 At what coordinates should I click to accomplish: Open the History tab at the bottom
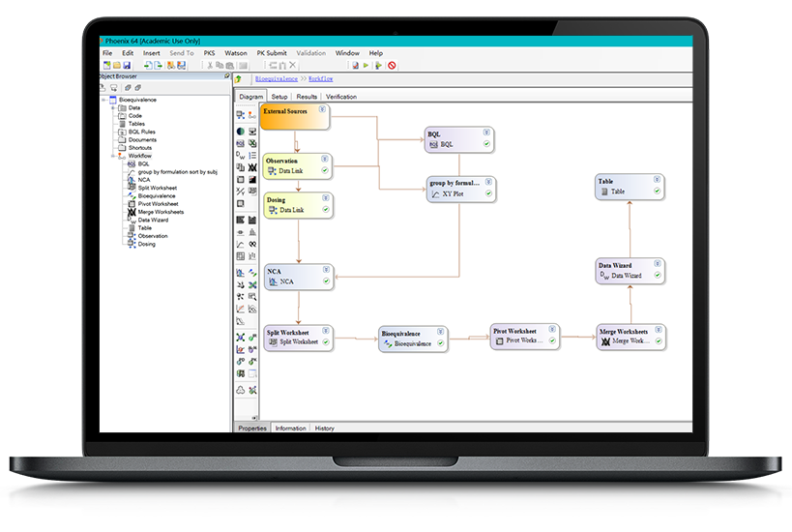325,428
